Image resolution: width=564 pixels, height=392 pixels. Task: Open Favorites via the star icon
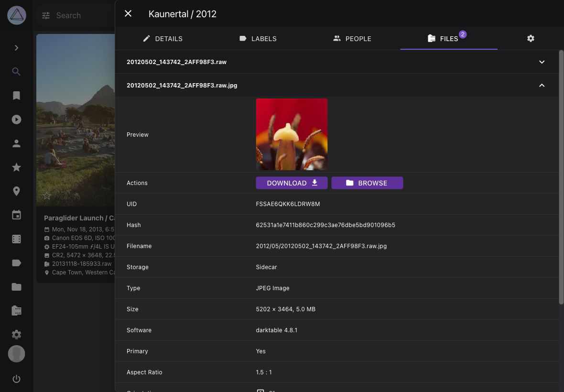[x=16, y=167]
